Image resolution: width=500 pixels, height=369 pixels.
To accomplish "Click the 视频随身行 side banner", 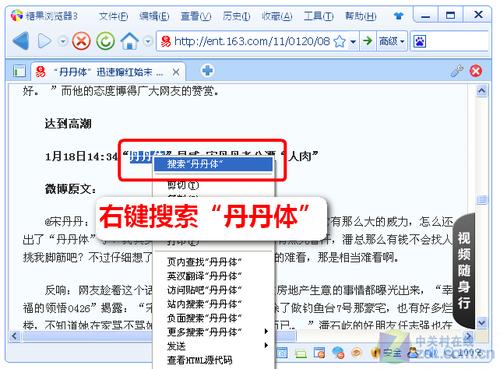I will point(464,270).
